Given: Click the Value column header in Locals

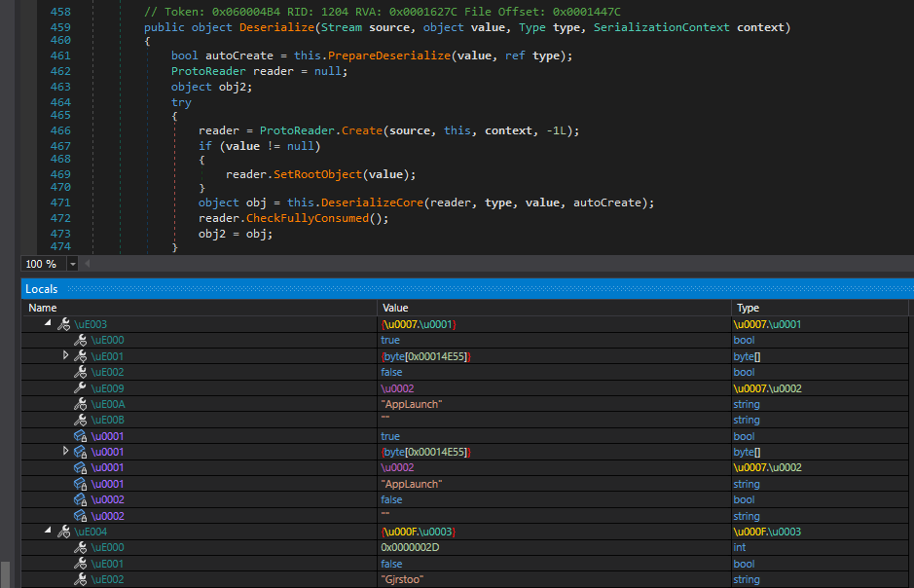Looking at the screenshot, I should [x=393, y=308].
